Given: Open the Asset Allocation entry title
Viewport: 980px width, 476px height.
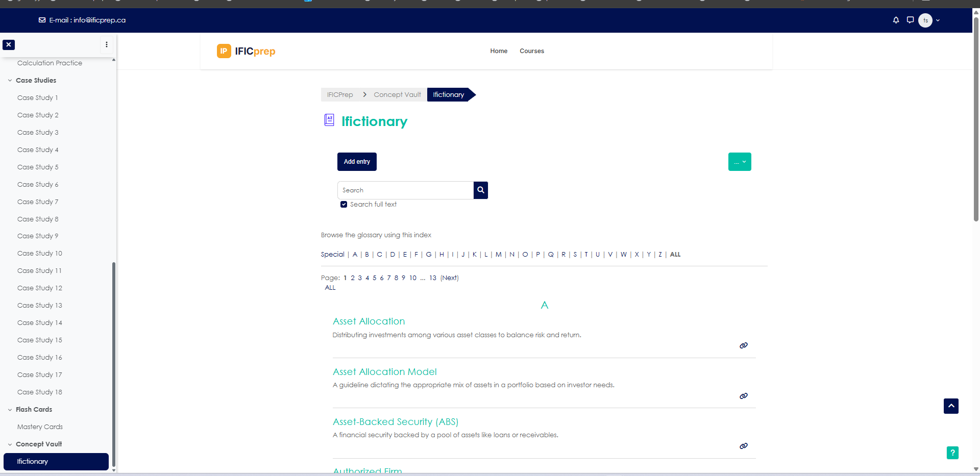Looking at the screenshot, I should 369,321.
